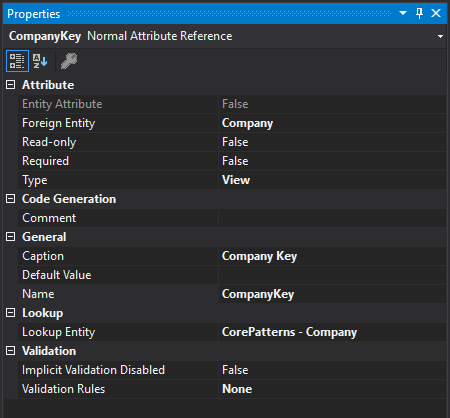Screen dimensions: 450x418
Task: Select the Categorized view icon
Action: [17, 61]
